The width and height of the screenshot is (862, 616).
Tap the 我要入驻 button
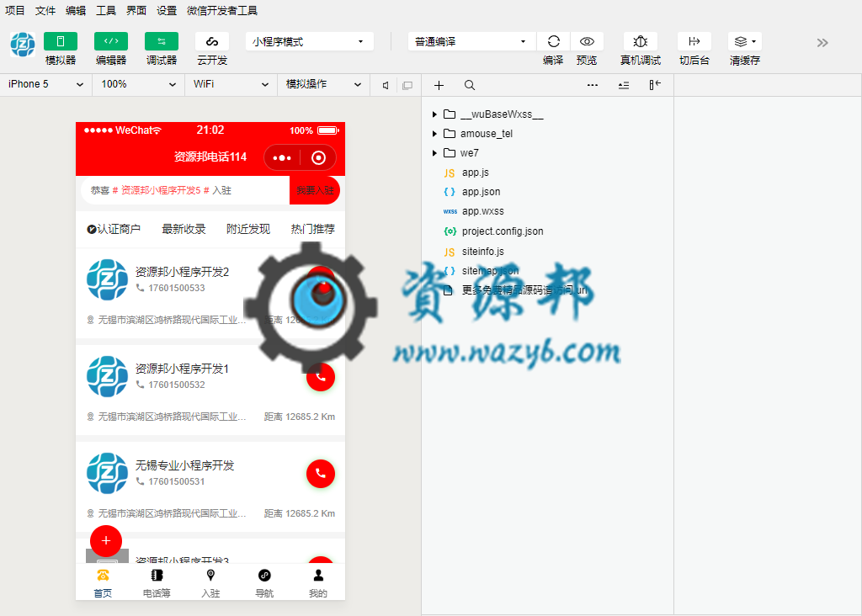coord(315,190)
